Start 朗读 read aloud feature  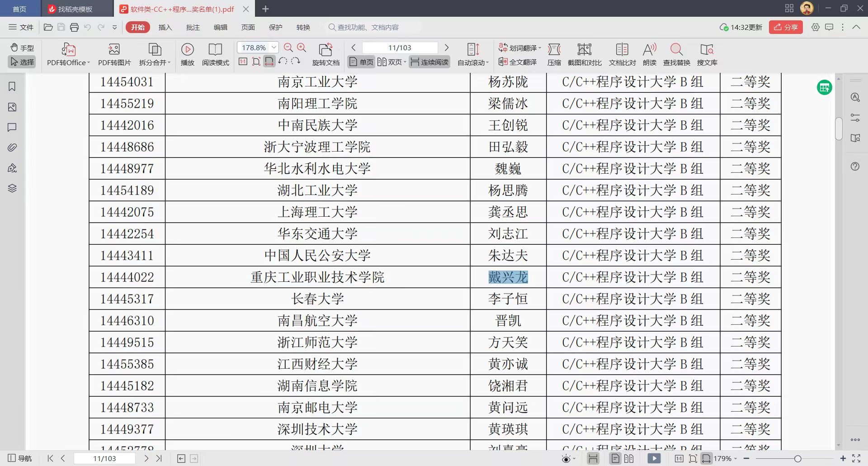[649, 49]
